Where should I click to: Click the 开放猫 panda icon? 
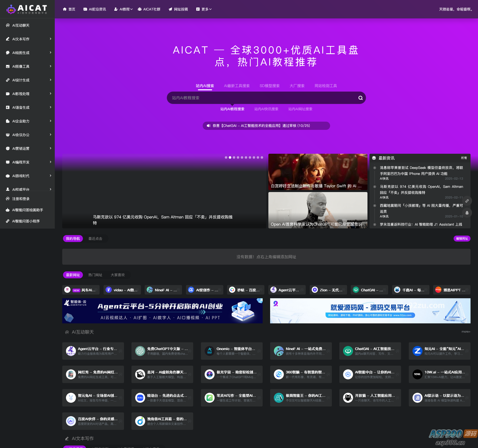[348, 398]
